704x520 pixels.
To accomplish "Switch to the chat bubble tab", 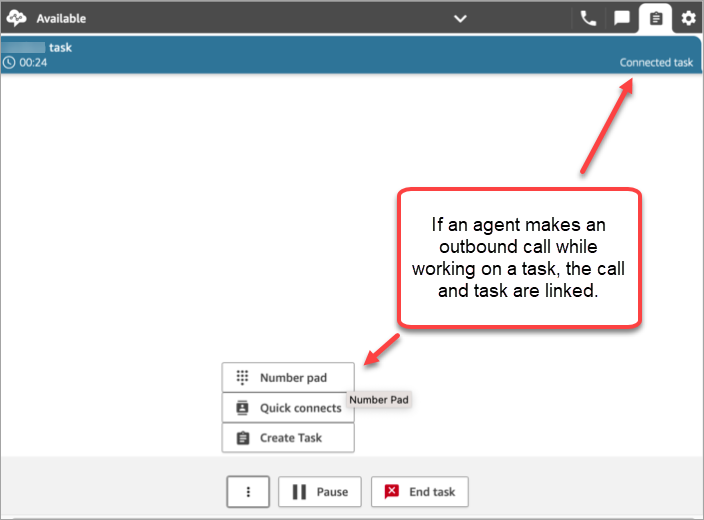I will click(x=621, y=18).
